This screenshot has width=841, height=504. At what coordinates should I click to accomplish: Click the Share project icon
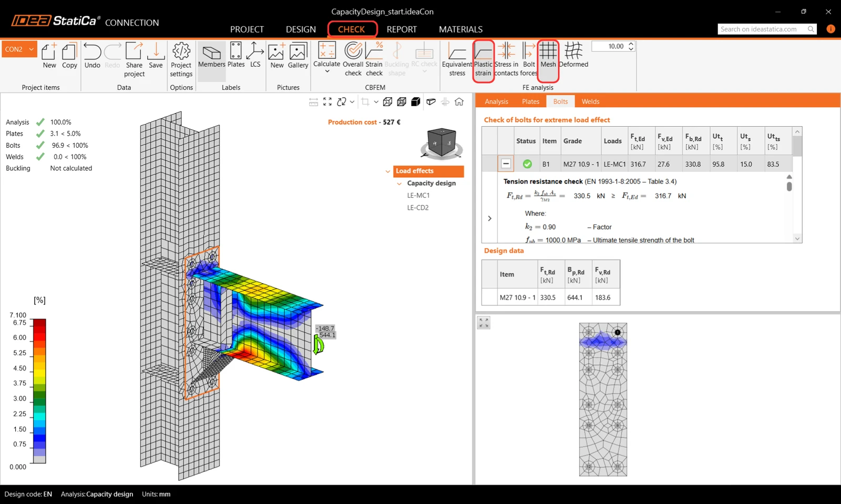134,51
